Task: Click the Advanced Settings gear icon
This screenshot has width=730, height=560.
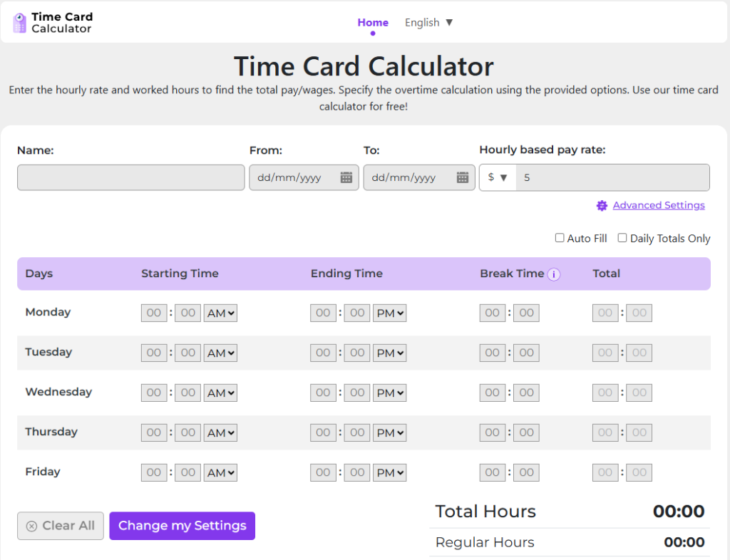Action: pyautogui.click(x=602, y=205)
